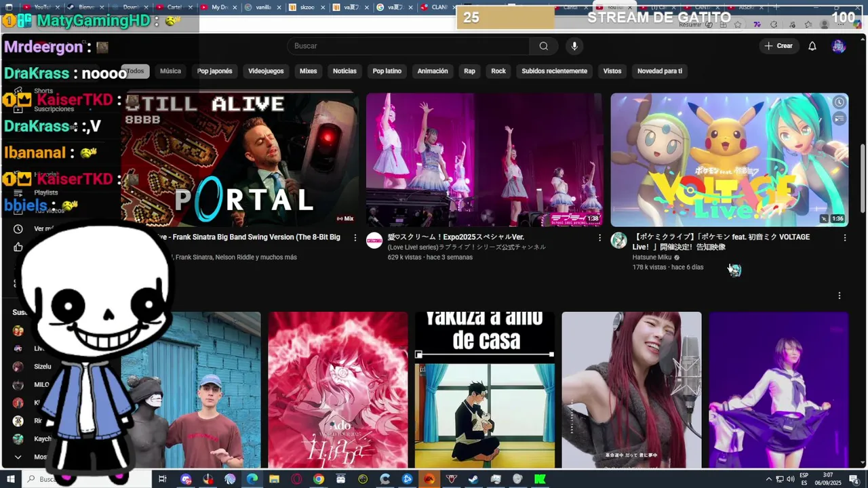Image resolution: width=868 pixels, height=488 pixels.
Task: Launch Chrome from the taskbar
Action: (x=319, y=479)
